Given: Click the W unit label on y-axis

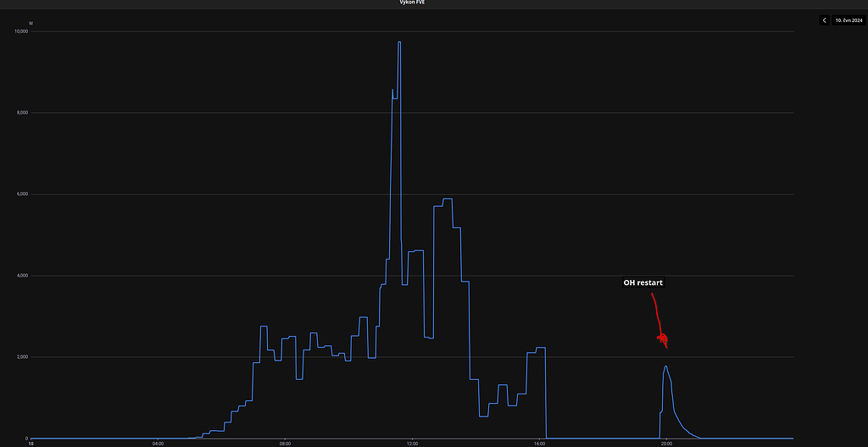Looking at the screenshot, I should pyautogui.click(x=31, y=23).
